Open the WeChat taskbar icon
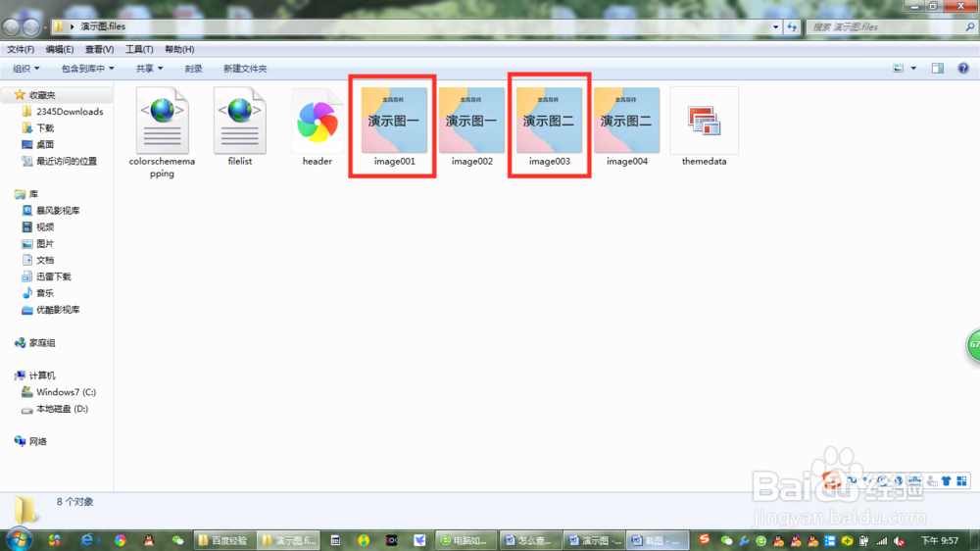980x551 pixels. coord(178,540)
